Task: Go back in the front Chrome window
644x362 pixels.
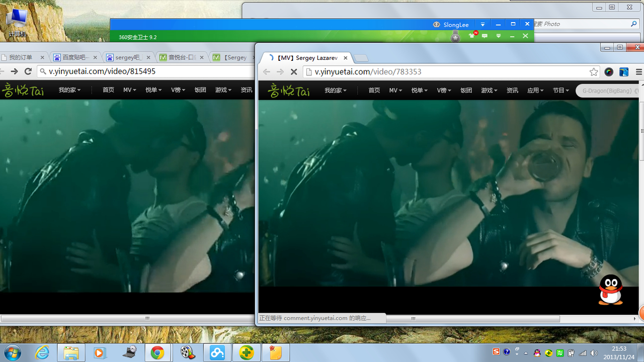Action: pyautogui.click(x=267, y=72)
